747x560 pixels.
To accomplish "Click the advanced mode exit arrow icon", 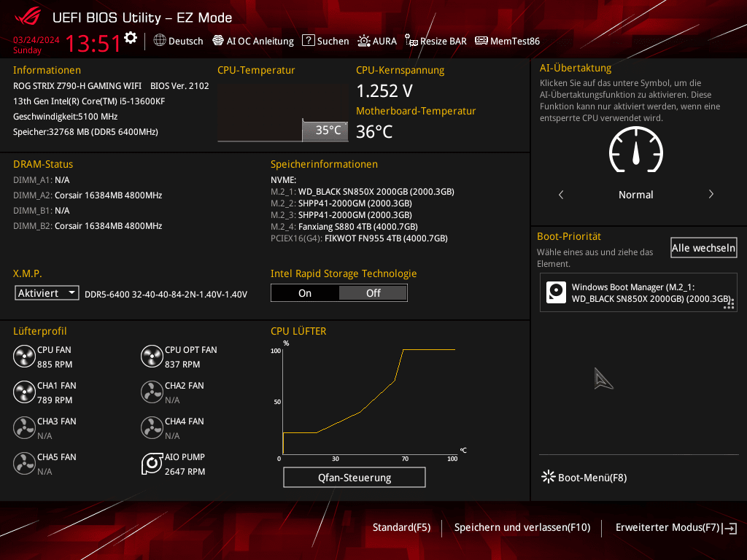I will point(729,528).
